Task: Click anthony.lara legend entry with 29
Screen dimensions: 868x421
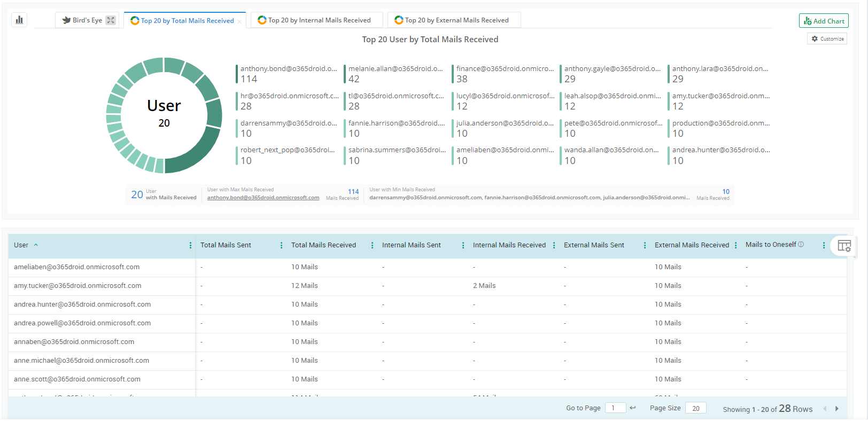Action: [718, 74]
